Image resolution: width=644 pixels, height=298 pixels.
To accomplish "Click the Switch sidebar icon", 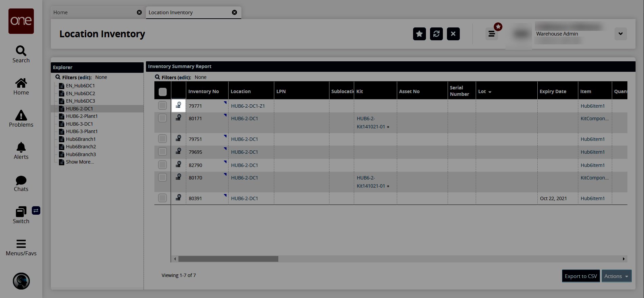I will 21,215.
